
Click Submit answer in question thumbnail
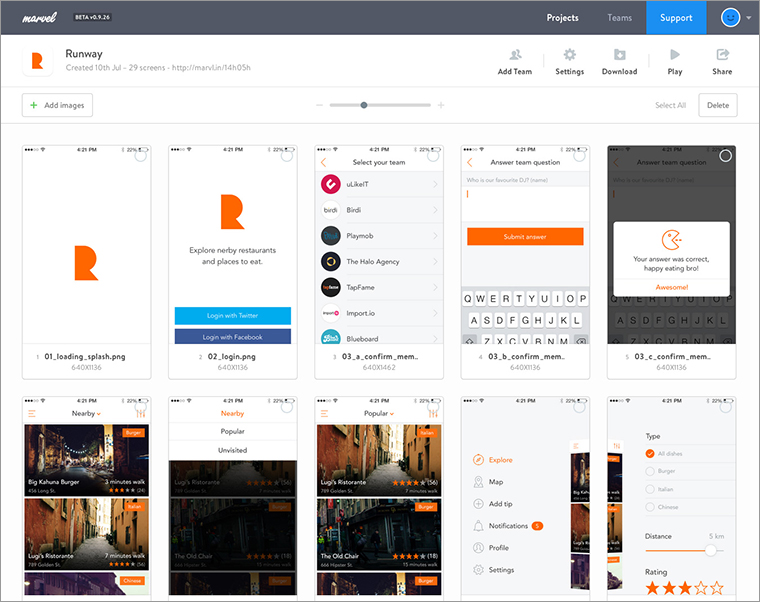(x=525, y=237)
